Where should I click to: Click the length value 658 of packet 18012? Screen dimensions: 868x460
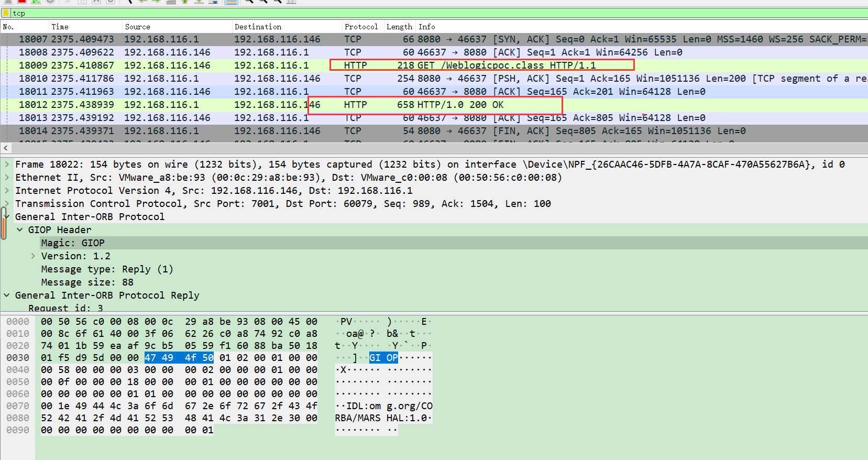tap(406, 105)
